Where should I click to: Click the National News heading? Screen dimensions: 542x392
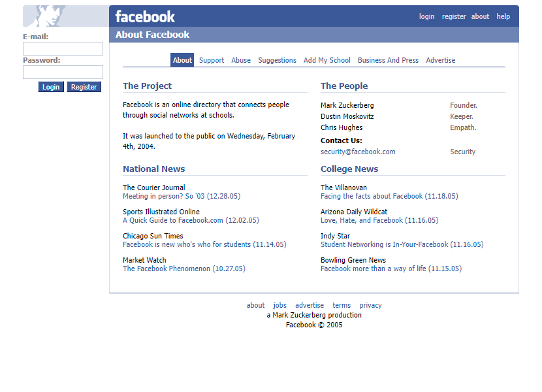[154, 169]
